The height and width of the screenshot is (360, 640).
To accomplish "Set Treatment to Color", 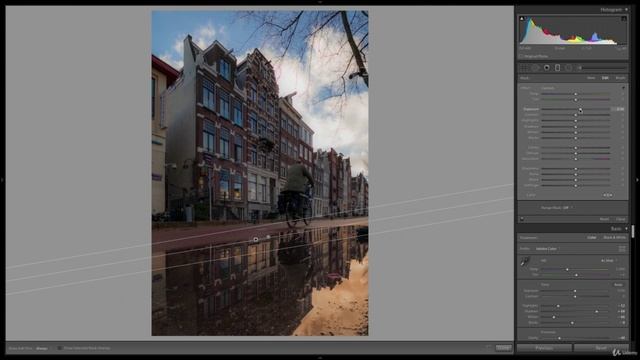I will tap(591, 237).
